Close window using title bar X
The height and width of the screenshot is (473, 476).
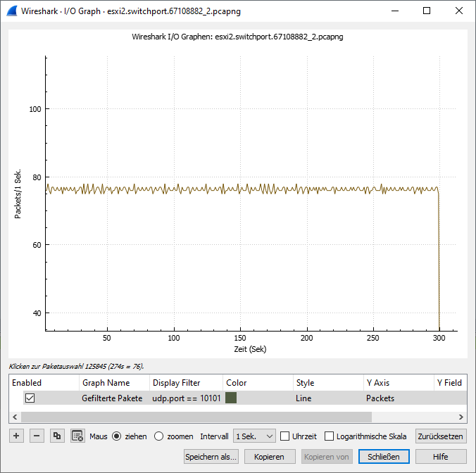coord(459,11)
